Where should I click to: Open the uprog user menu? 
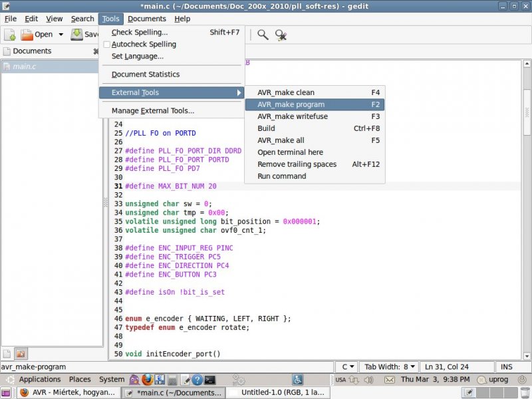[x=493, y=380]
